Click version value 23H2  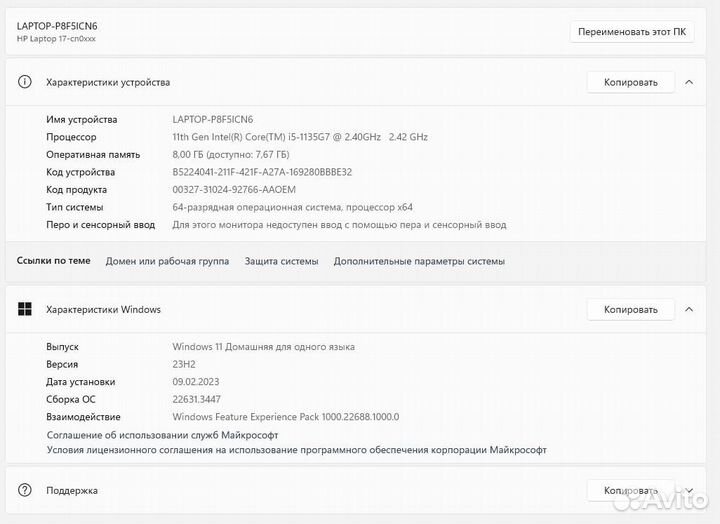pos(184,364)
